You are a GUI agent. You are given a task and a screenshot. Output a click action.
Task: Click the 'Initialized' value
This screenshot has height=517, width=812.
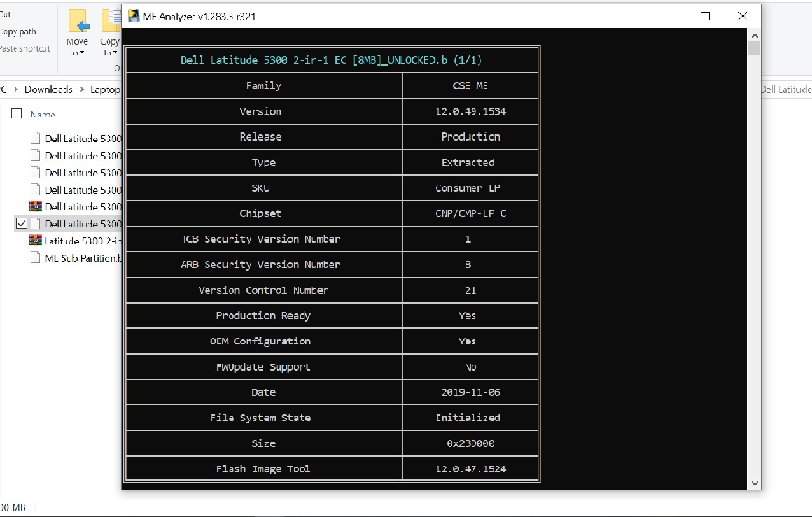(x=468, y=418)
